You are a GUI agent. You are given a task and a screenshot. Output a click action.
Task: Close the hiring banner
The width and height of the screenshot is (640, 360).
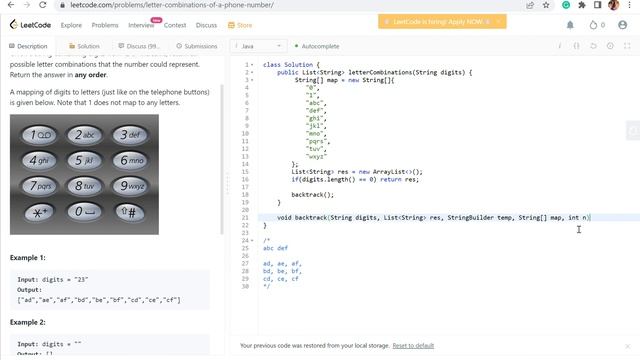(498, 22)
